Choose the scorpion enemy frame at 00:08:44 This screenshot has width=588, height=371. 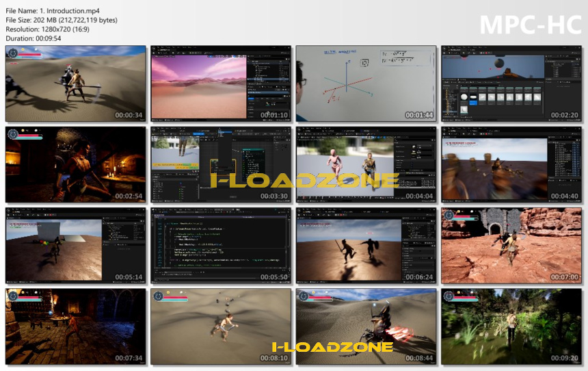(x=366, y=327)
